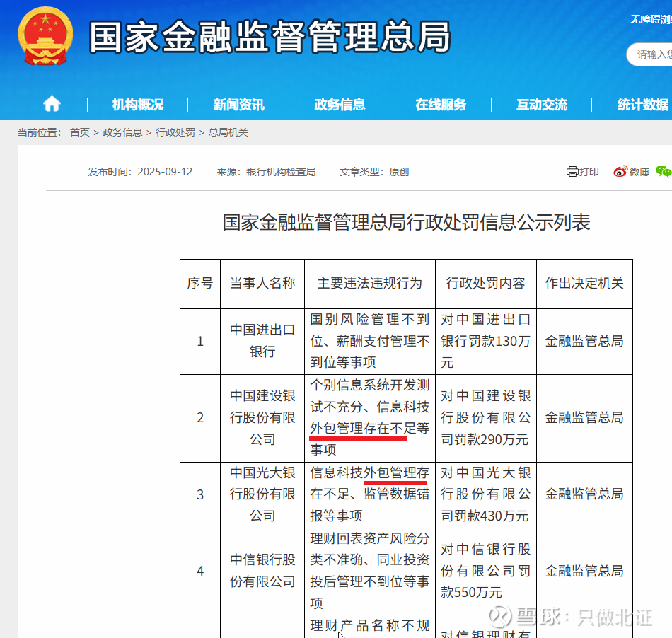Click the article type text 原创
This screenshot has width=672, height=638.
tap(399, 172)
